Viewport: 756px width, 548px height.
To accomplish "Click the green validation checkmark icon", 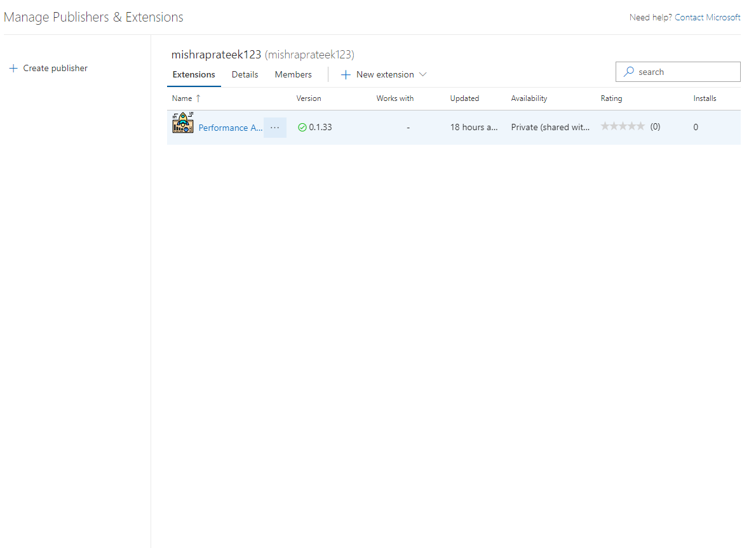I will [302, 127].
